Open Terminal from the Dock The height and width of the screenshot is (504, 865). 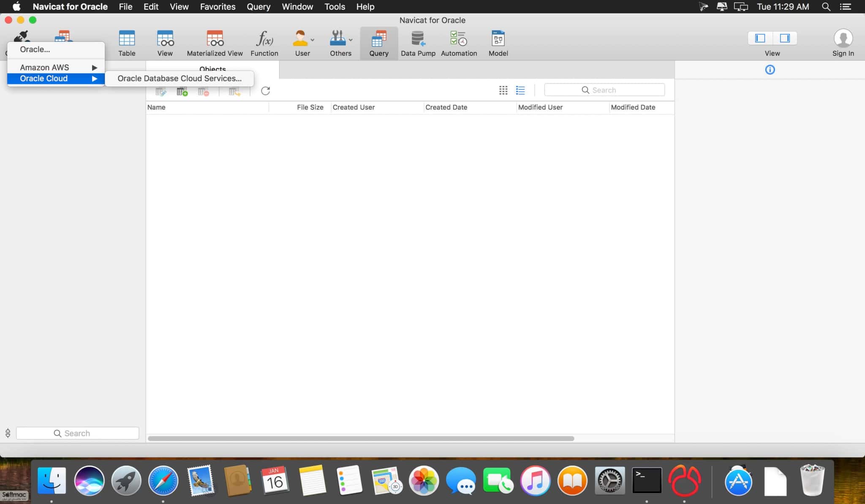(x=647, y=480)
